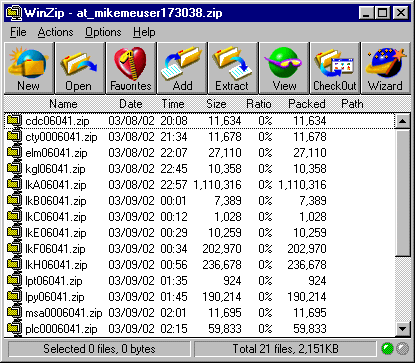The width and height of the screenshot is (415, 363).
Task: Sort the list by the Path column header
Action: [x=352, y=104]
